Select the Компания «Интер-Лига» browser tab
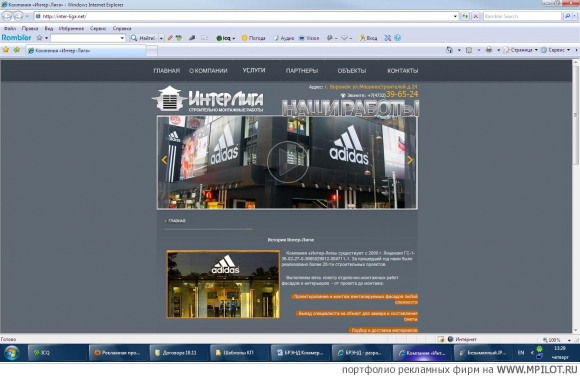Viewport: 580px width, 377px height. coord(86,51)
